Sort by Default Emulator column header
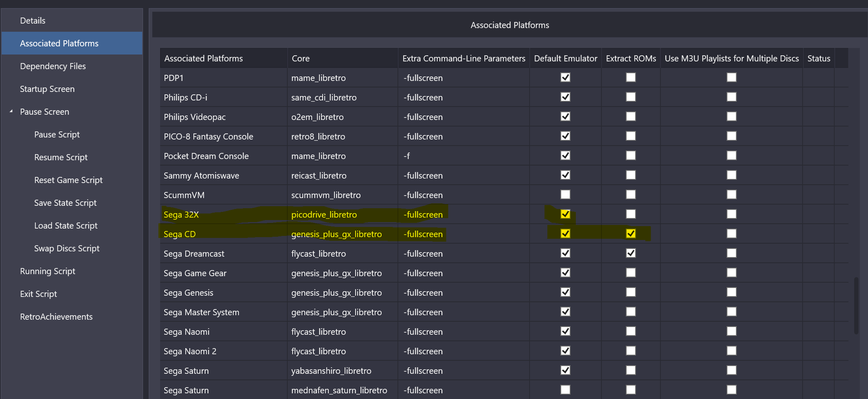Image resolution: width=868 pixels, height=399 pixels. point(566,58)
